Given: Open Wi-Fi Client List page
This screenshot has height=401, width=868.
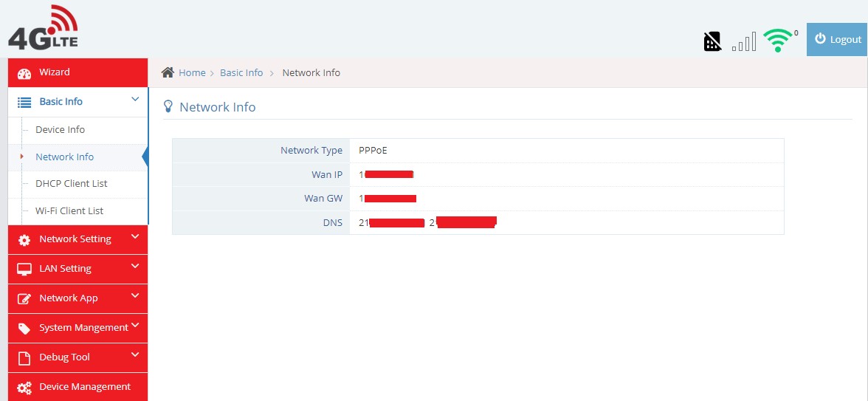Looking at the screenshot, I should (x=69, y=211).
